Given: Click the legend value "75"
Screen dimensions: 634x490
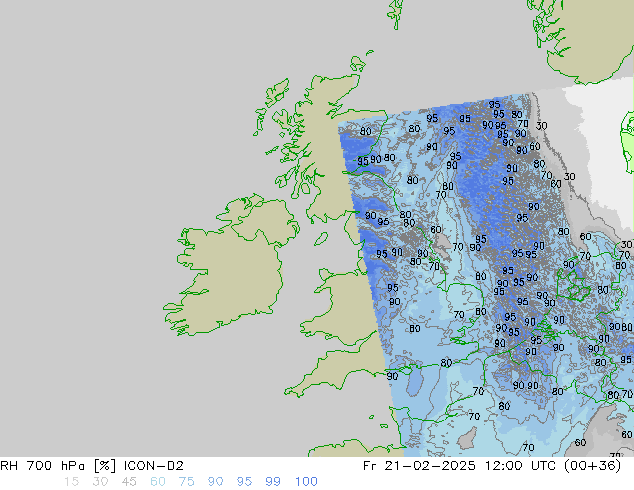Looking at the screenshot, I should pos(186,482).
